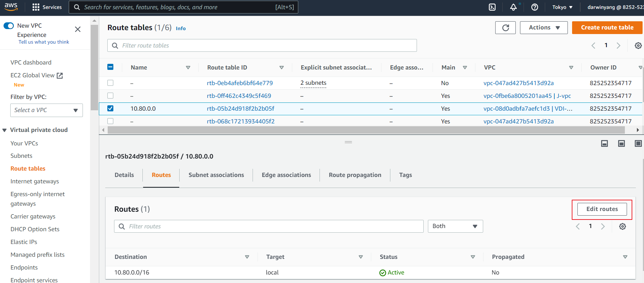Viewport: 644px width, 283px height.
Task: Maximize the details split panel
Action: 638,144
